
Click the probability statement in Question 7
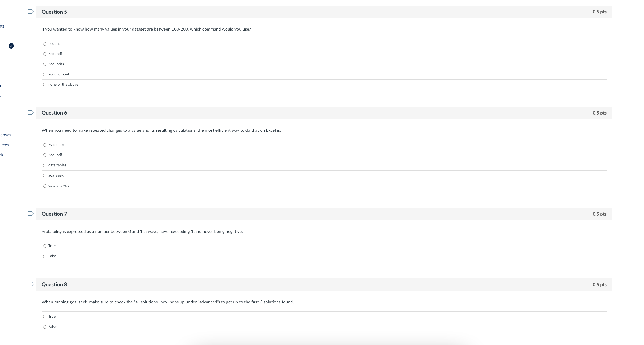pos(142,232)
